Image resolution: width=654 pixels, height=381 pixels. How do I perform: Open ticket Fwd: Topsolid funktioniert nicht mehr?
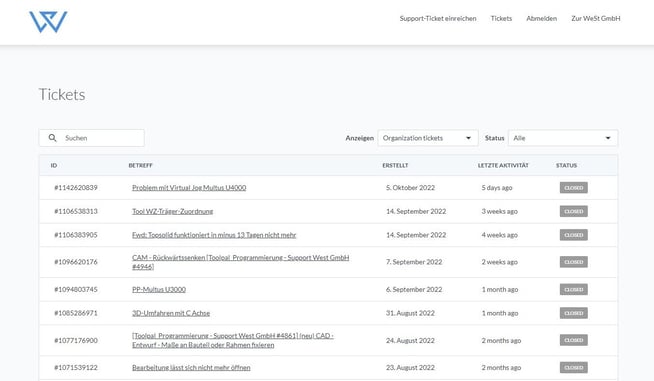click(x=214, y=235)
